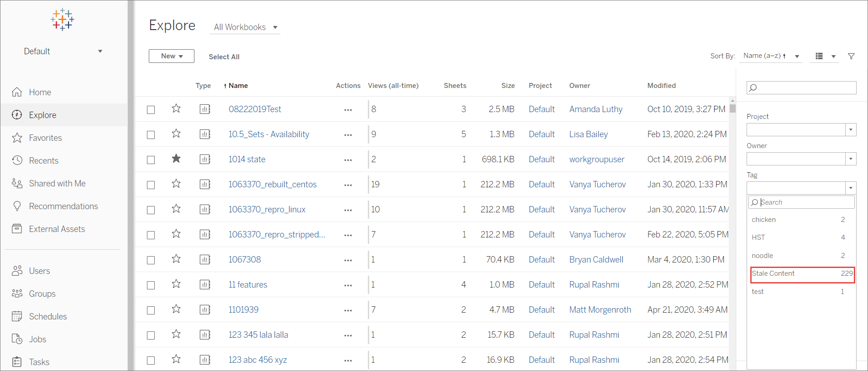Open the list view icon toggle
This screenshot has height=371, width=868.
(x=819, y=56)
